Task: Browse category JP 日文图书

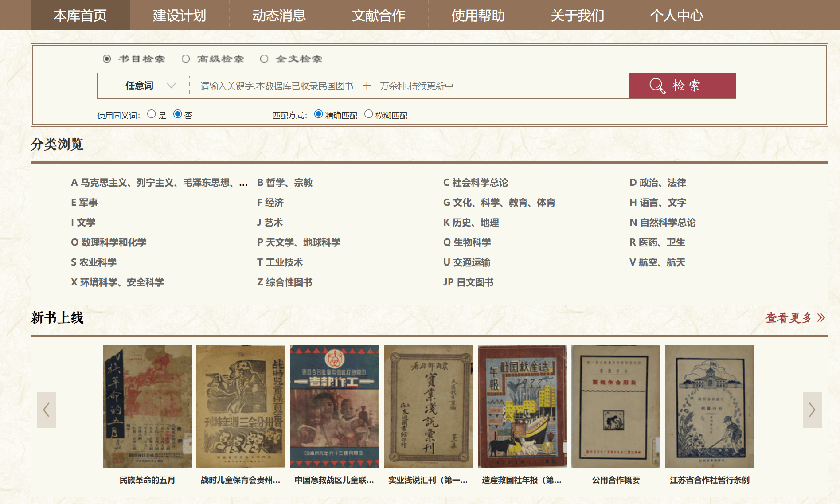Action: click(x=468, y=282)
